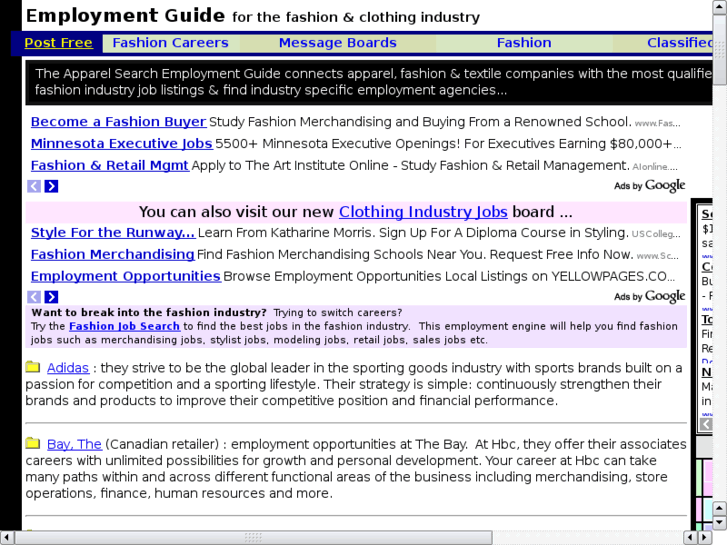Click the sidebar's vertical scroll up arrow
The height and width of the screenshot is (545, 727).
pyautogui.click(x=720, y=508)
